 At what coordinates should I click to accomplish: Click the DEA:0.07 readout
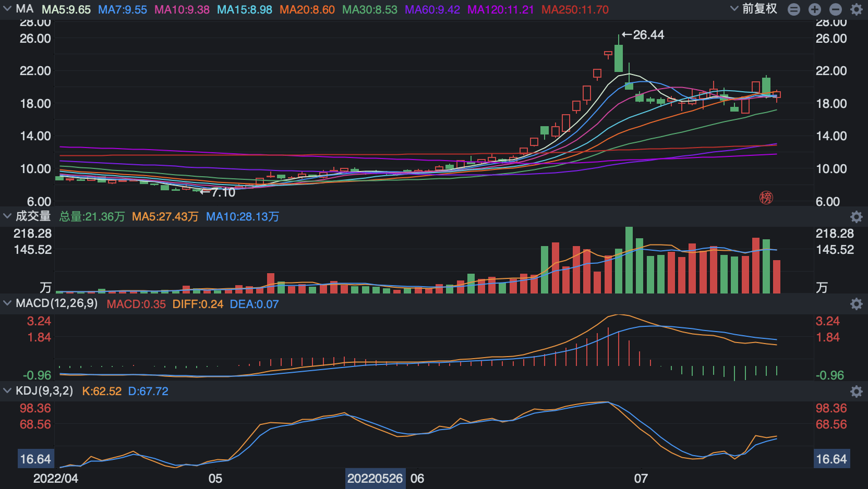tap(255, 304)
